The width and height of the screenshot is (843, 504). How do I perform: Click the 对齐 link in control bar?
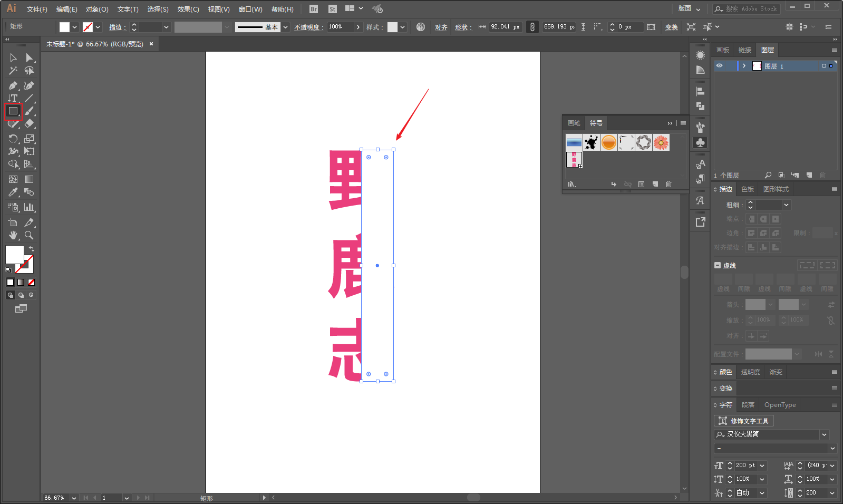(x=441, y=27)
